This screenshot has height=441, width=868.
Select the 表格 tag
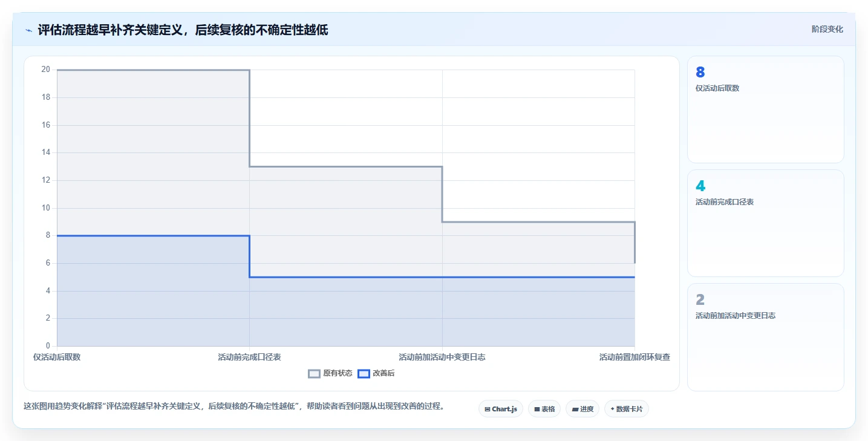point(544,409)
